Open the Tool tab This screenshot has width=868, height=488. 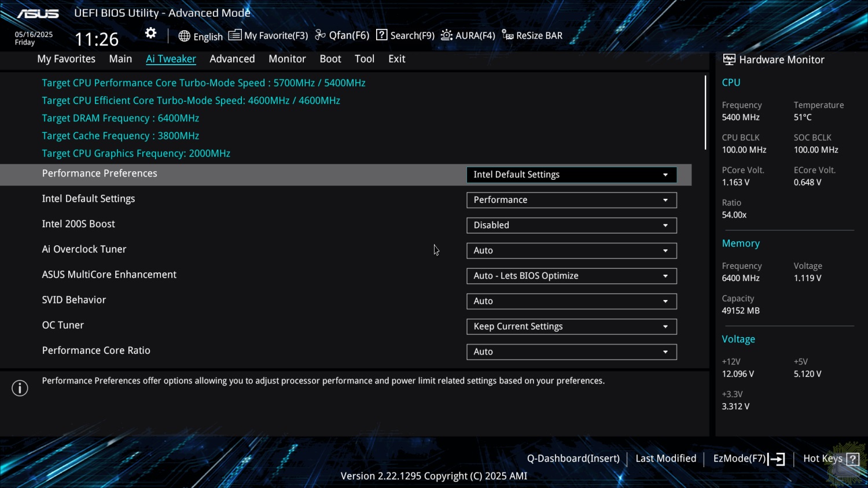(x=365, y=59)
